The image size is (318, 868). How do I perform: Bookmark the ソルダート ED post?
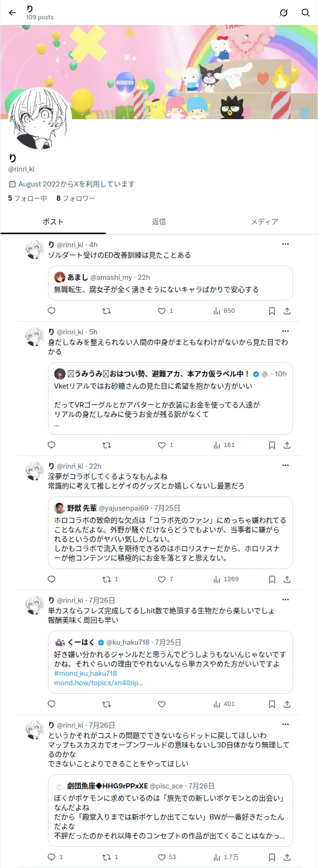tap(272, 311)
